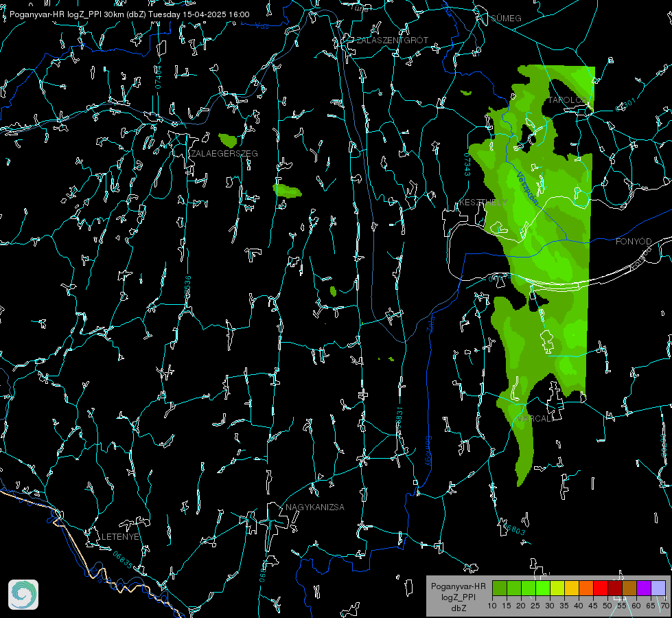Click the legend scale value 30
The image size is (672, 618).
point(550,606)
